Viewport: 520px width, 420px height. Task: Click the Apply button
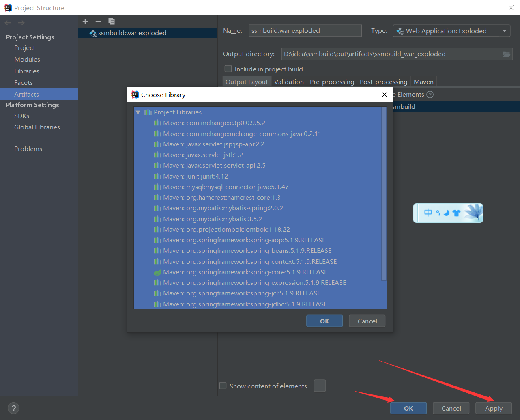[494, 408]
